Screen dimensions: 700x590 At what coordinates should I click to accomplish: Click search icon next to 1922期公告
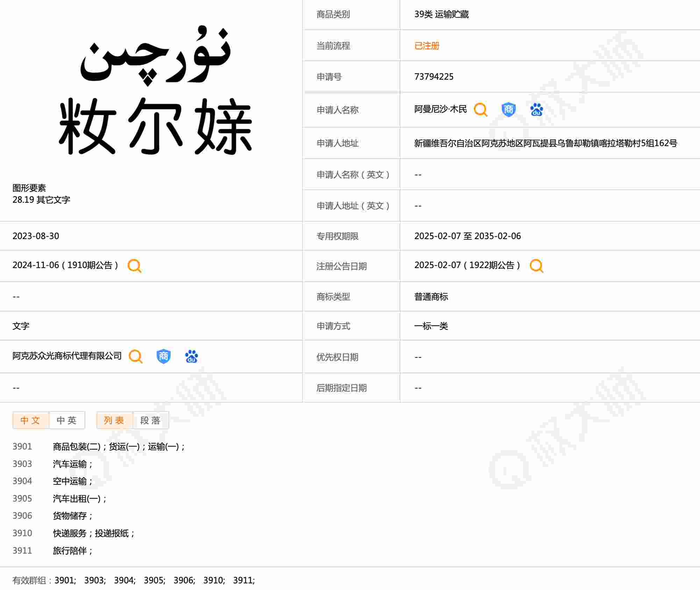[x=536, y=266]
